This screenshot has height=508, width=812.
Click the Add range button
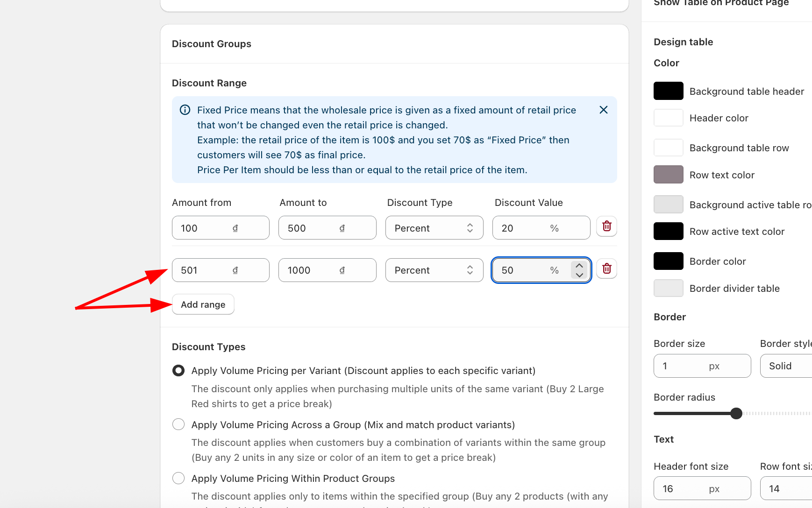click(203, 304)
